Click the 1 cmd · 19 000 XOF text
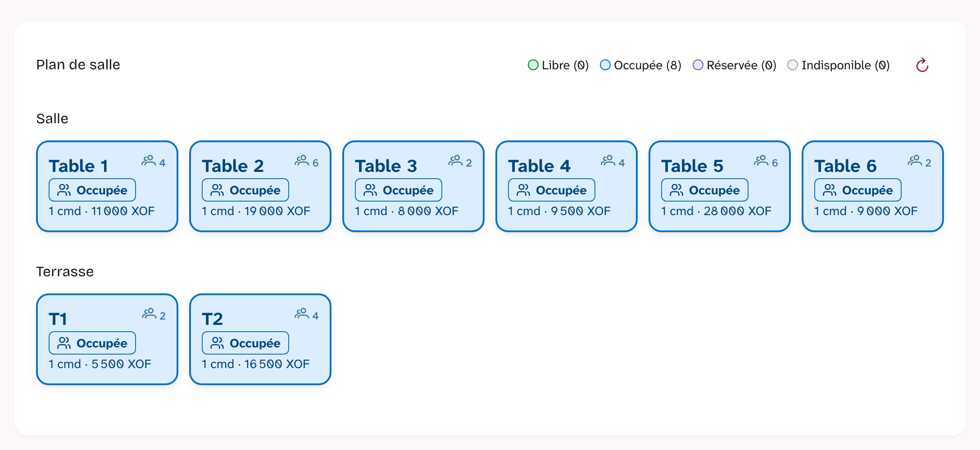 (256, 211)
